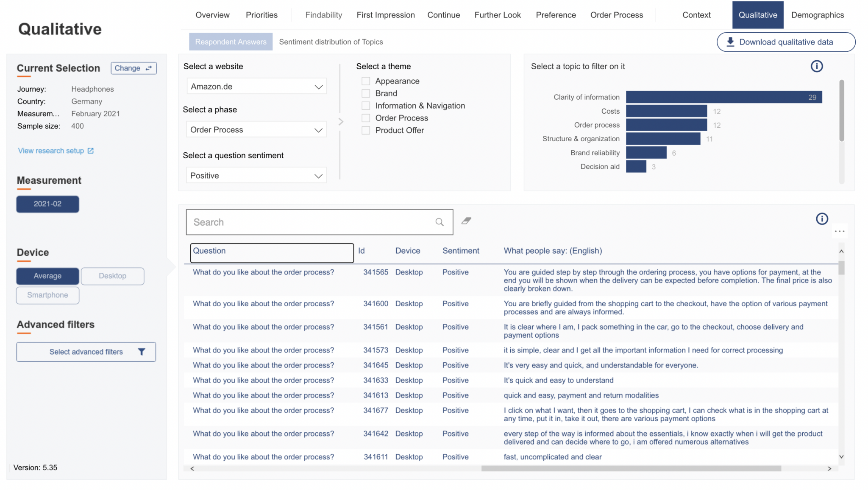This screenshot has width=868, height=490.
Task: Click the search magnifier icon
Action: pos(440,222)
